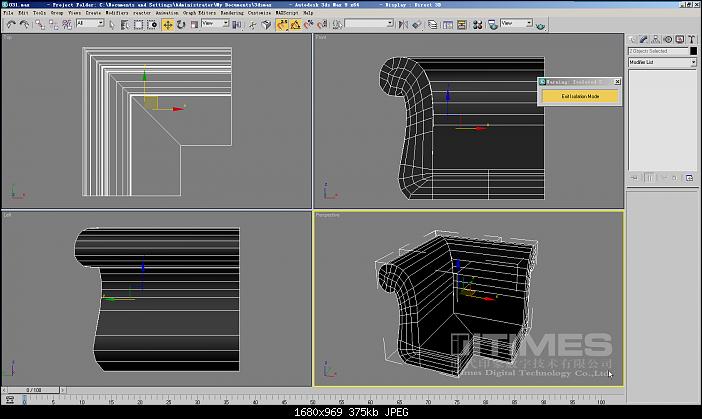Click the Configure Modifier Sets icon
Screen dimensions: 702x419
pos(689,178)
